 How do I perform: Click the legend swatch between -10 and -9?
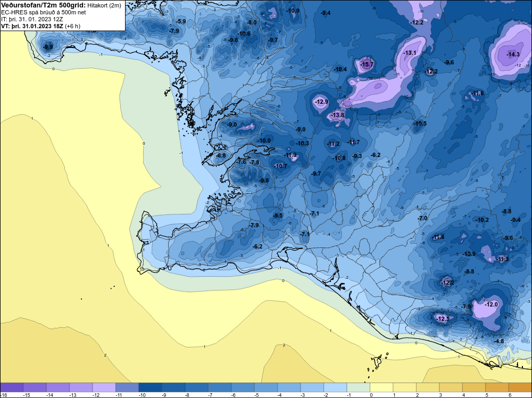tap(151, 387)
